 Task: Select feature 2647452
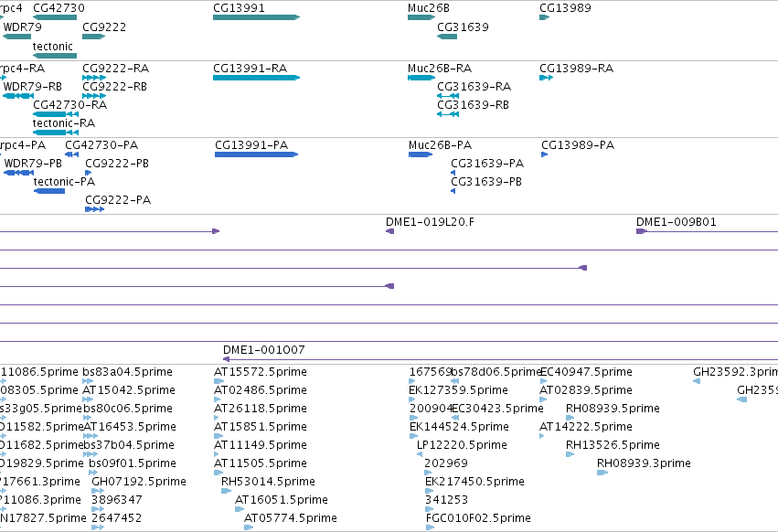point(117,518)
